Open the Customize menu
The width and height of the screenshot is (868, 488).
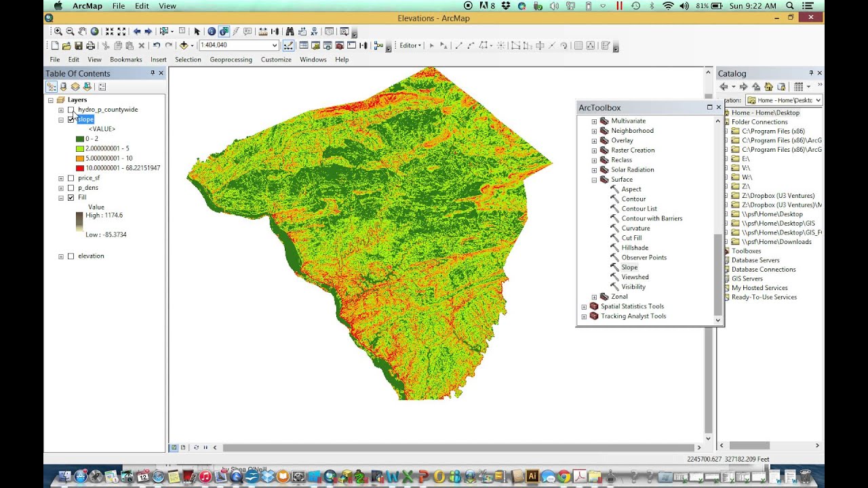(x=276, y=60)
